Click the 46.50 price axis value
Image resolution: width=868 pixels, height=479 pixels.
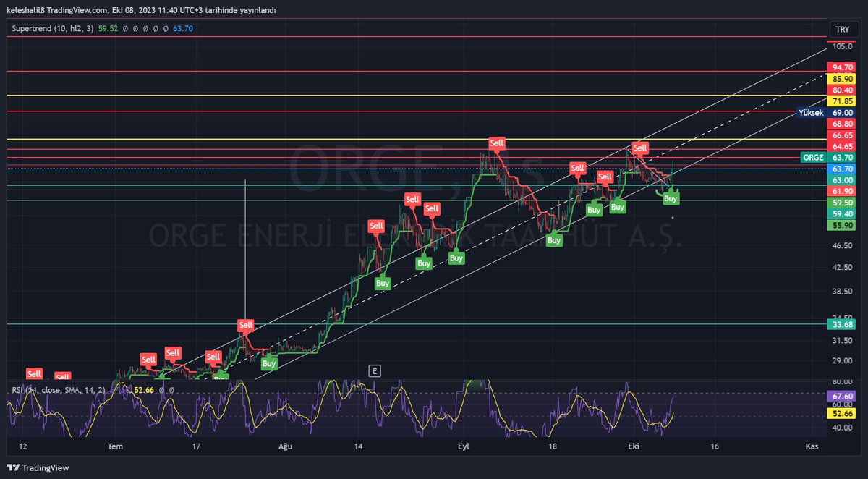(x=843, y=246)
